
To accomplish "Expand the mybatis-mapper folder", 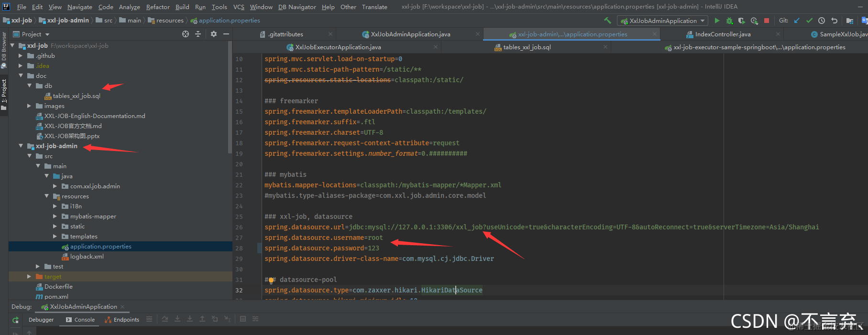I will point(55,216).
